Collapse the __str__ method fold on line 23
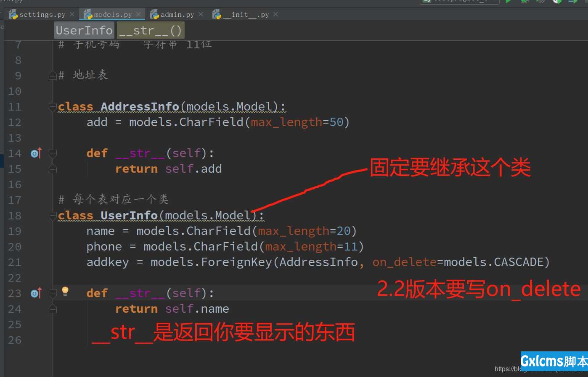 pos(53,293)
